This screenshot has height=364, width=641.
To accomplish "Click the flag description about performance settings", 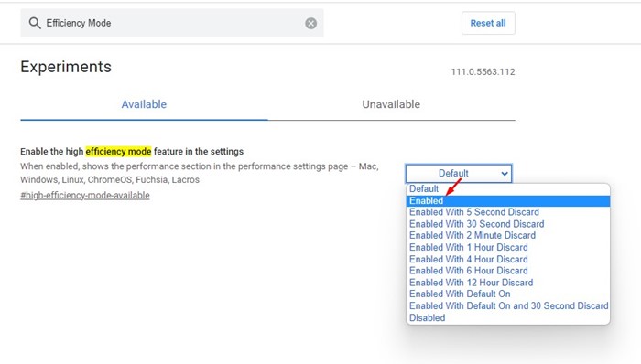I will pos(200,173).
